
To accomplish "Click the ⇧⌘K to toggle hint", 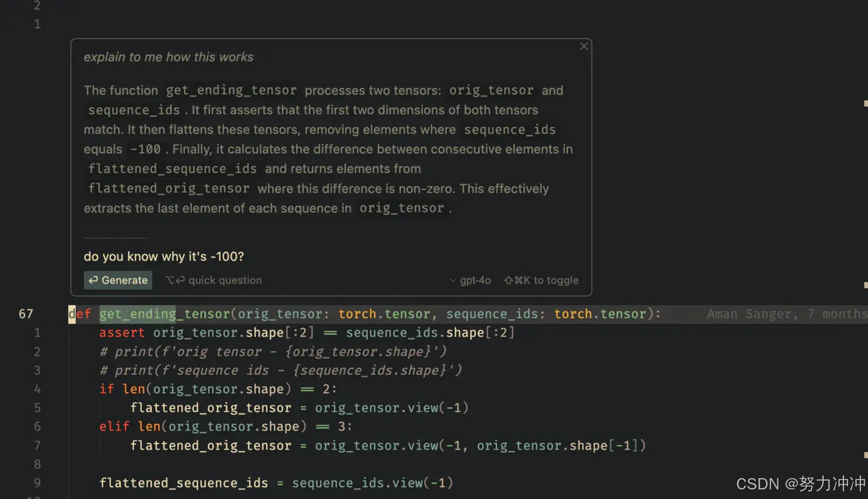I will 541,280.
